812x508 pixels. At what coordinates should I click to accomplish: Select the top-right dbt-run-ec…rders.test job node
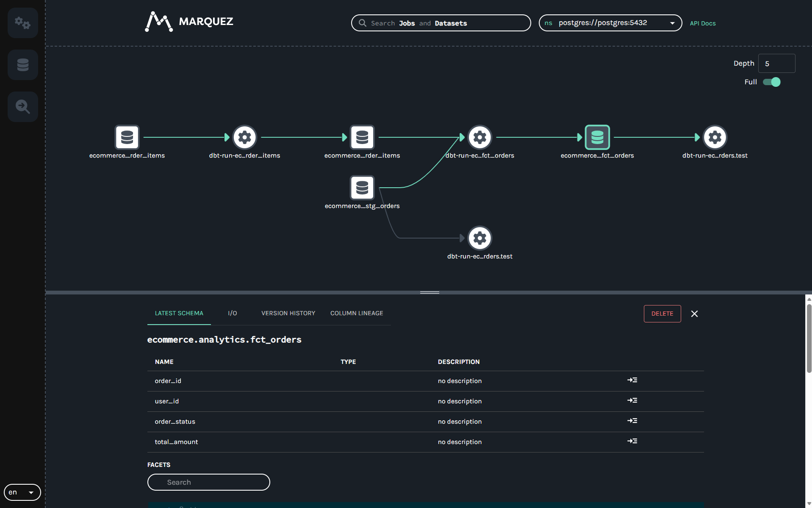click(x=715, y=137)
